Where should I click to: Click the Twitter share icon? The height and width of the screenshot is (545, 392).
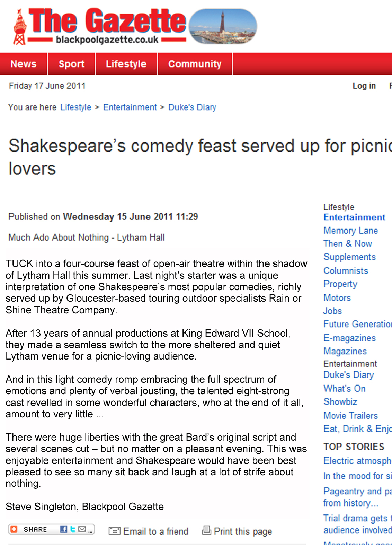(73, 529)
